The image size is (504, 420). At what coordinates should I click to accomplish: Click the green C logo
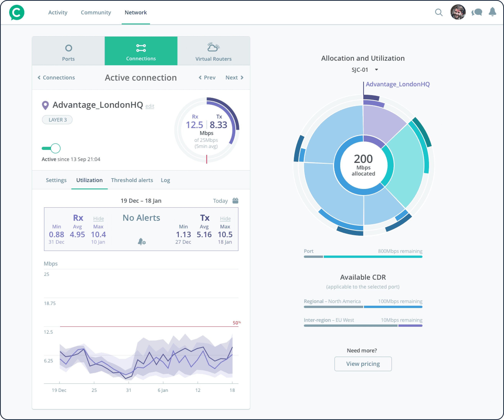point(17,12)
